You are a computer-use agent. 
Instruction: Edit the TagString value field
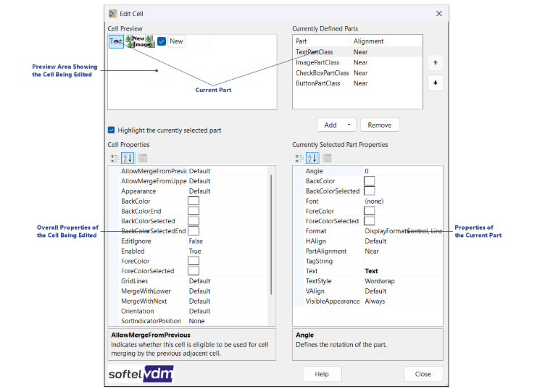tap(403, 261)
